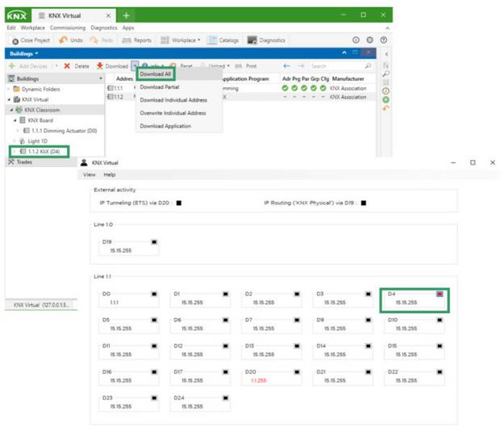This screenshot has width=504, height=431.
Task: Toggle the D19 programming button on Line 1.0
Action: point(154,241)
